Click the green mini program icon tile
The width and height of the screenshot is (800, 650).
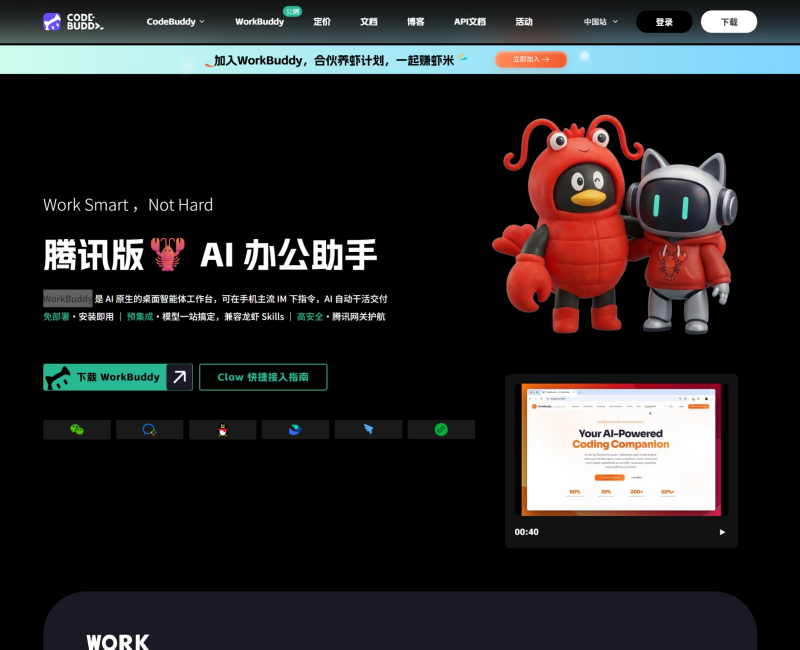(441, 430)
